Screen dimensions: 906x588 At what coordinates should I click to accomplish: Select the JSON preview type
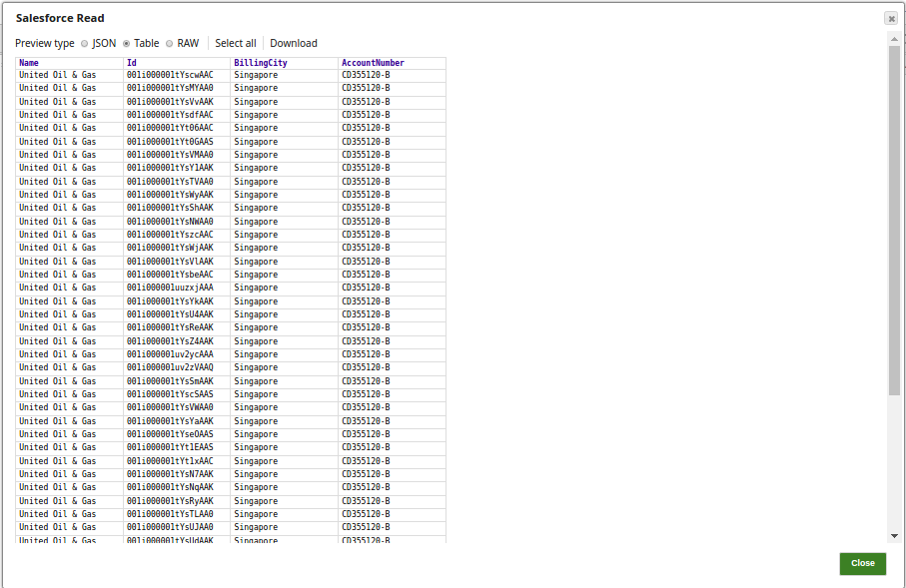pyautogui.click(x=84, y=44)
